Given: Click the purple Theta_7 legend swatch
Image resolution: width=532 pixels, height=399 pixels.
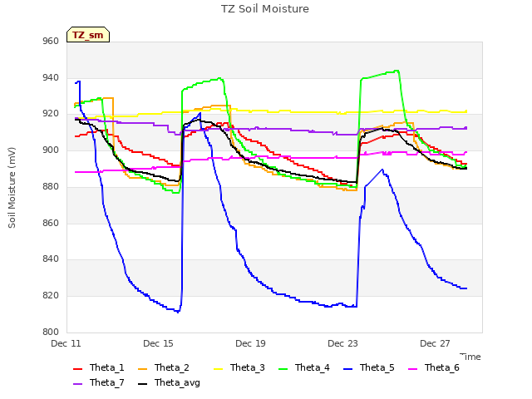Looking at the screenshot, I should pyautogui.click(x=77, y=384).
